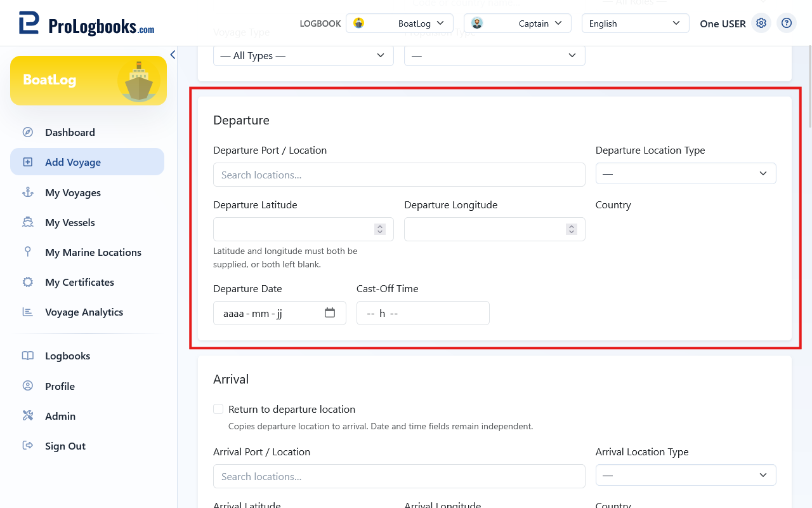
Task: Open the Captain role selector
Action: click(x=518, y=23)
